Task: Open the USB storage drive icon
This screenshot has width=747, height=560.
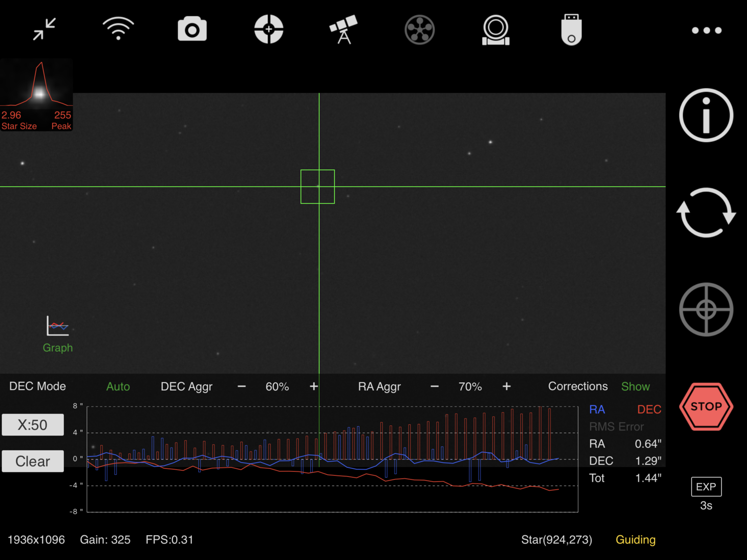Action: pos(572,30)
